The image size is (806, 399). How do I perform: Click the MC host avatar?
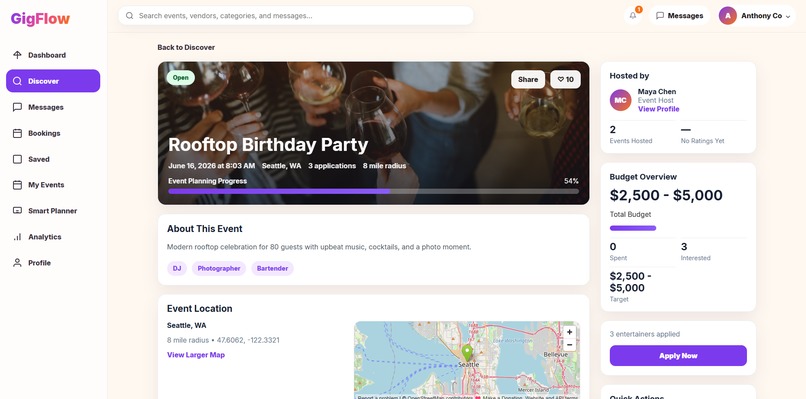tap(620, 100)
